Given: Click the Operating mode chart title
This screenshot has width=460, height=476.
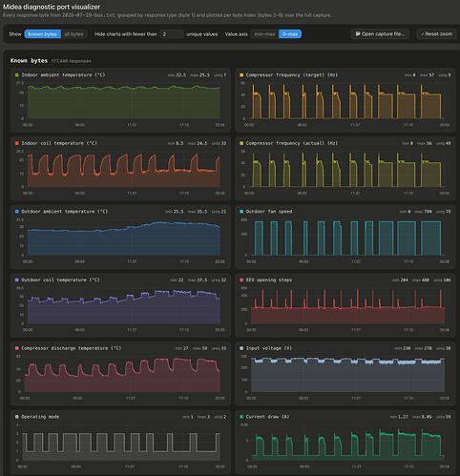Looking at the screenshot, I should pos(40,417).
